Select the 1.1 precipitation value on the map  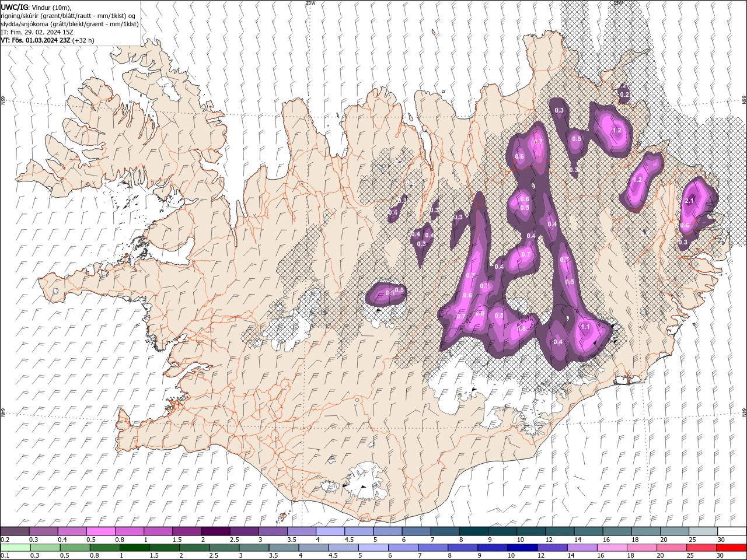(585, 327)
